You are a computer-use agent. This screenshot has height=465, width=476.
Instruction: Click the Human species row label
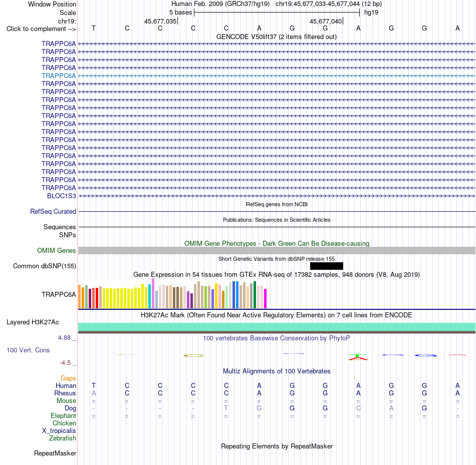pyautogui.click(x=66, y=386)
